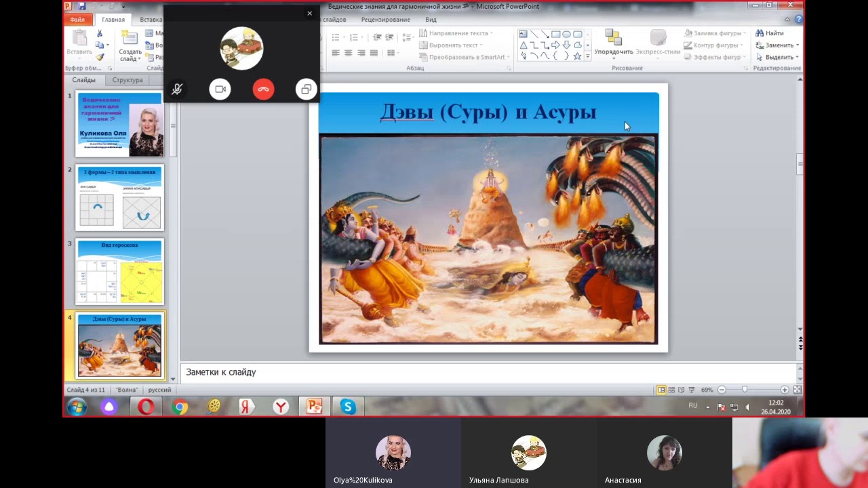Open the Заменить dropdown
The width and height of the screenshot is (868, 488).
coord(777,45)
